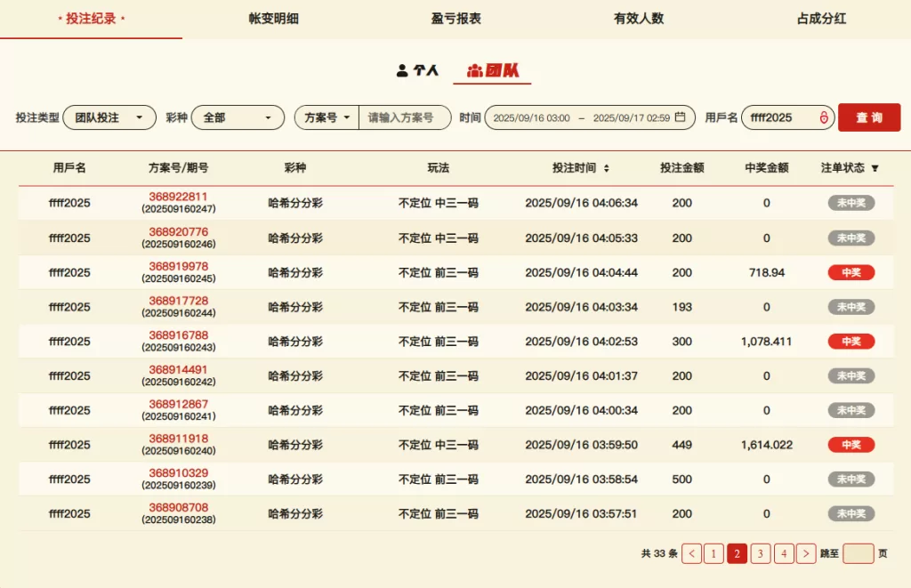Click the clear icon in username field
911x588 pixels.
824,117
